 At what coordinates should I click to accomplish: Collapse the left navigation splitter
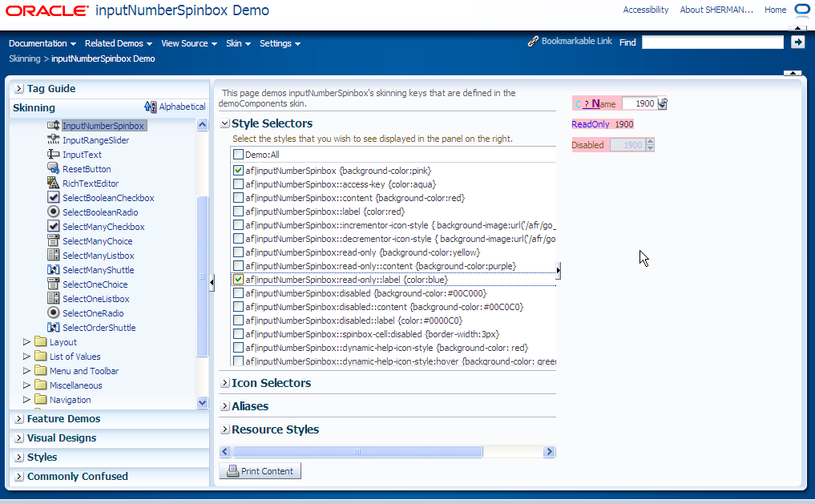click(212, 283)
